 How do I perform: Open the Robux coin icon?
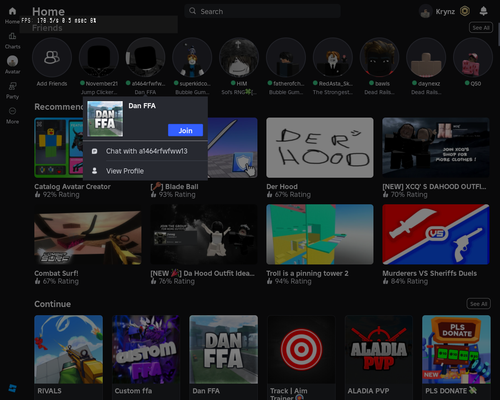(x=465, y=11)
